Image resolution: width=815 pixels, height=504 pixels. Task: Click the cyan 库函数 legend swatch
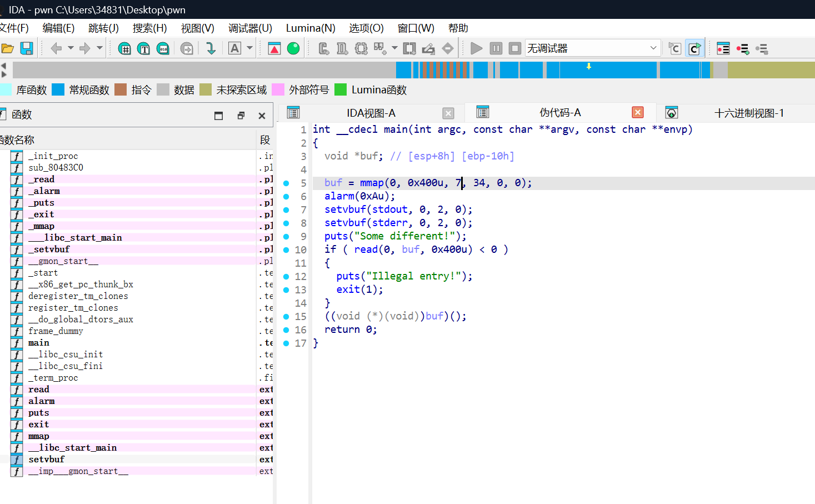point(6,89)
